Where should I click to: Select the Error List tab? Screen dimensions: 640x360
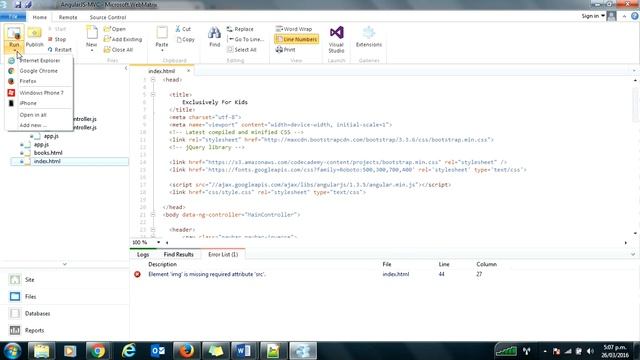click(223, 254)
